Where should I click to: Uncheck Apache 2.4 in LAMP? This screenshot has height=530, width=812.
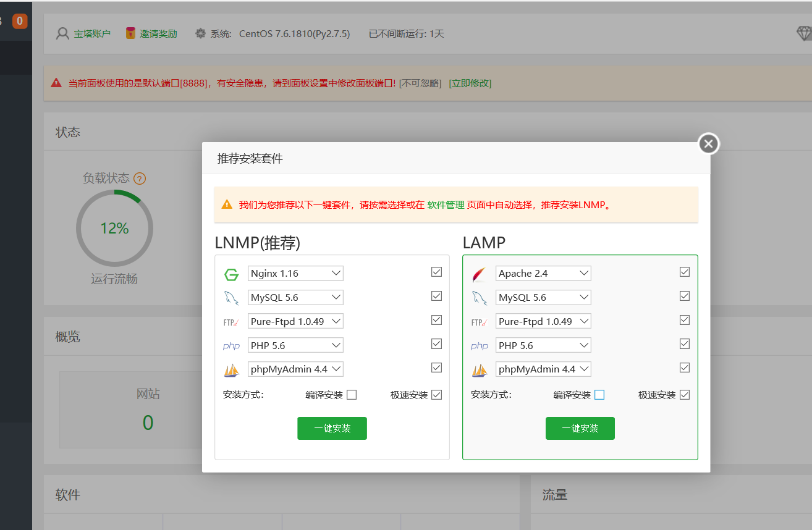(684, 272)
